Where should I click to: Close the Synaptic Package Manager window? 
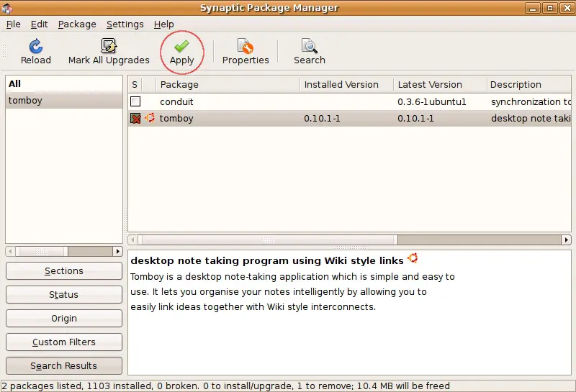(567, 8)
